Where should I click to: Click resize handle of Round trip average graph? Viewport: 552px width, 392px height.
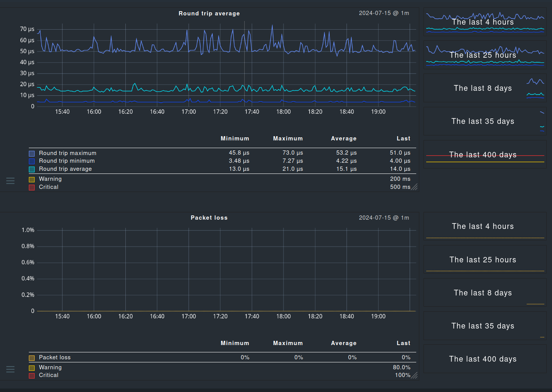414,187
